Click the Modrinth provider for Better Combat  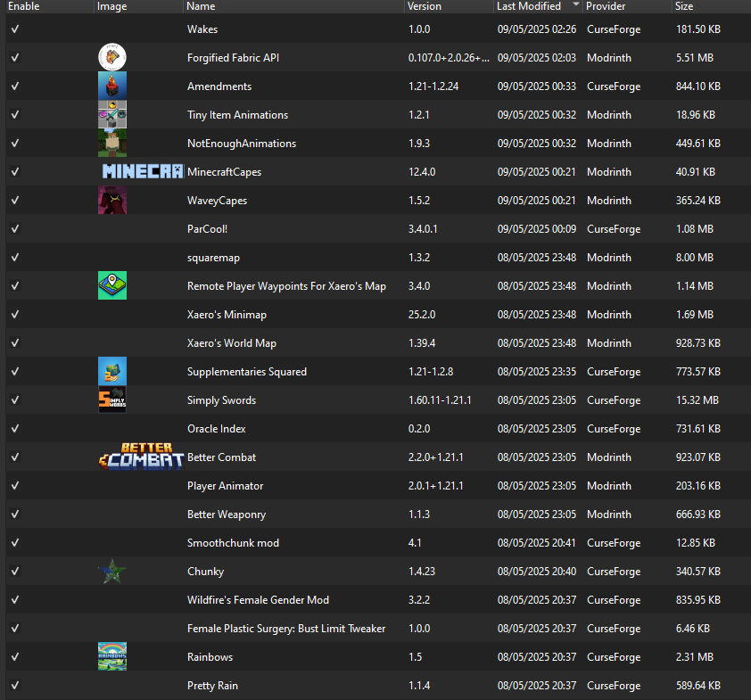(x=609, y=457)
